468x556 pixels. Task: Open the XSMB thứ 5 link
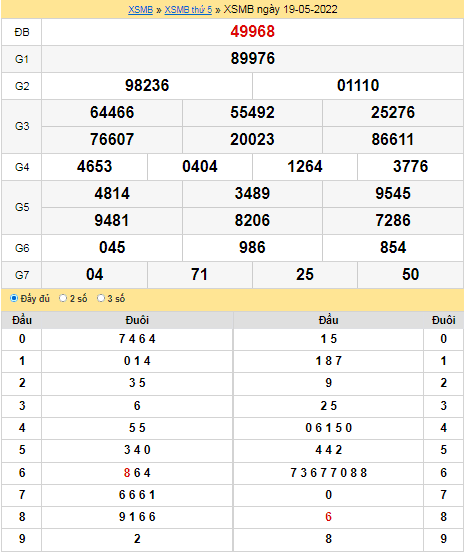tap(188, 10)
